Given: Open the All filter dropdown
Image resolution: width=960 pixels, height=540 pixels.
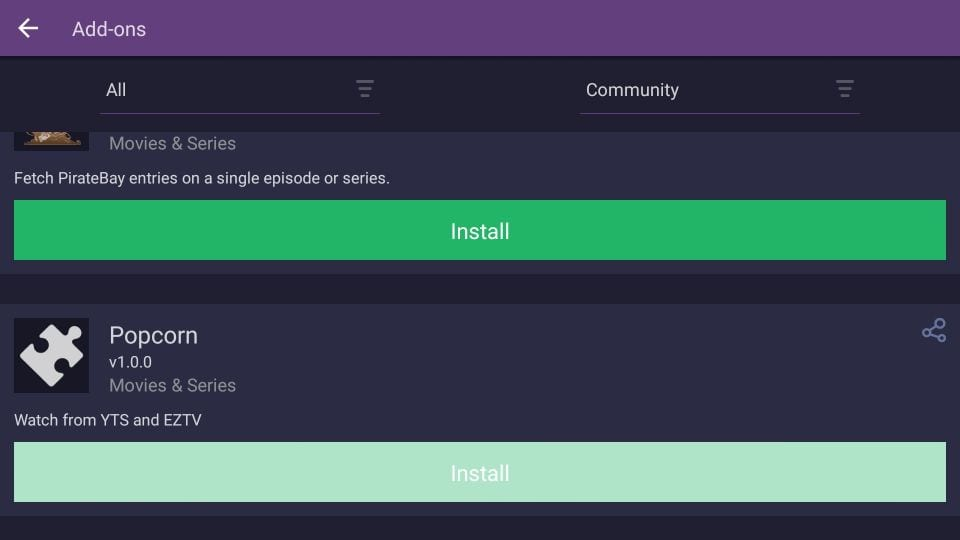Looking at the screenshot, I should tap(239, 90).
